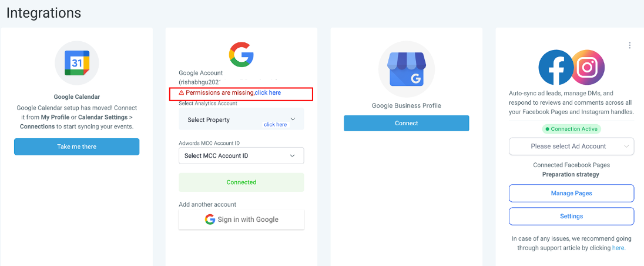Viewport: 644px width, 266px height.
Task: Expand the Select Property dropdown
Action: point(293,119)
